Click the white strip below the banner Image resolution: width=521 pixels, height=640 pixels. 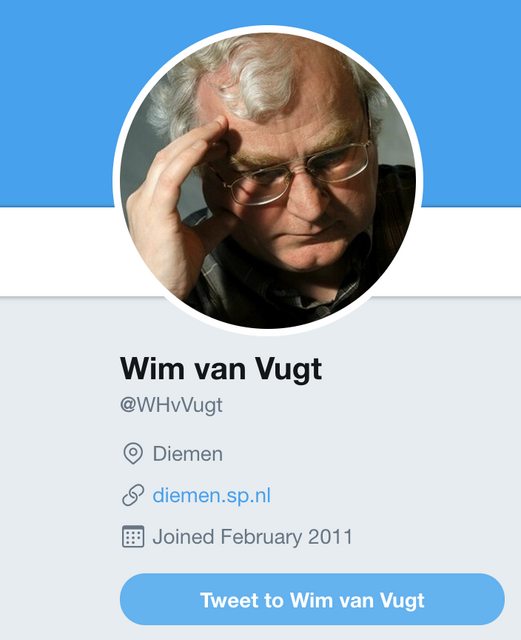pos(57,251)
